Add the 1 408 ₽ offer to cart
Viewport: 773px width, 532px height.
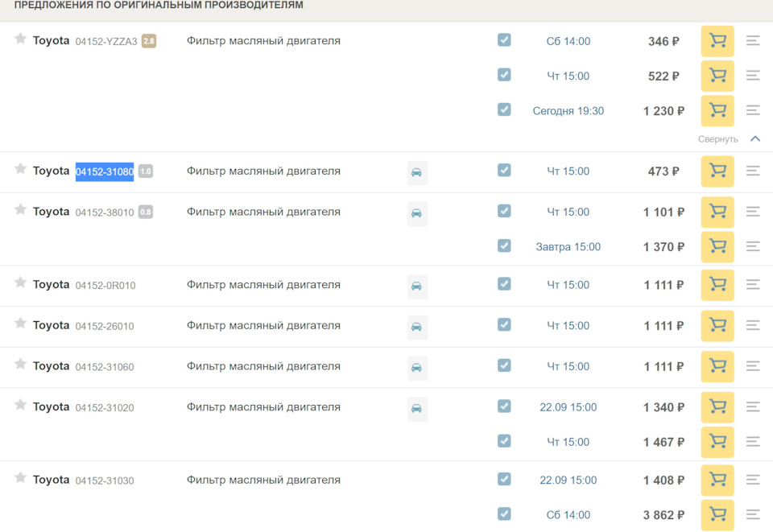pyautogui.click(x=717, y=480)
